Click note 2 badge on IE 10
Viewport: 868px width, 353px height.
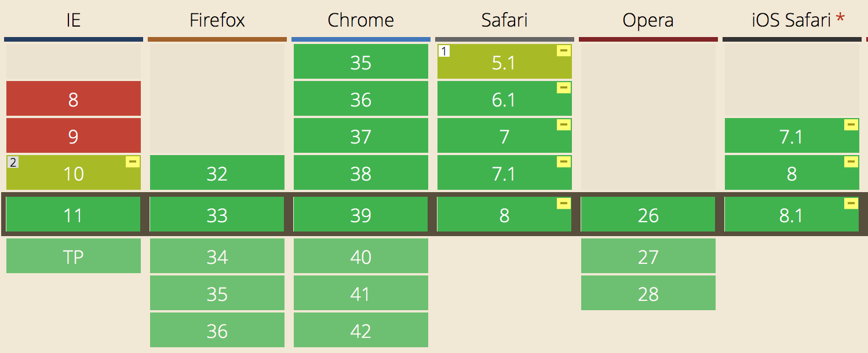13,162
